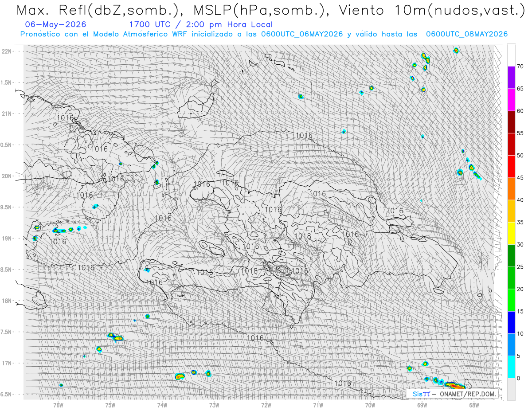Click the 76W longitude axis label
The image size is (532, 411).
58,404
